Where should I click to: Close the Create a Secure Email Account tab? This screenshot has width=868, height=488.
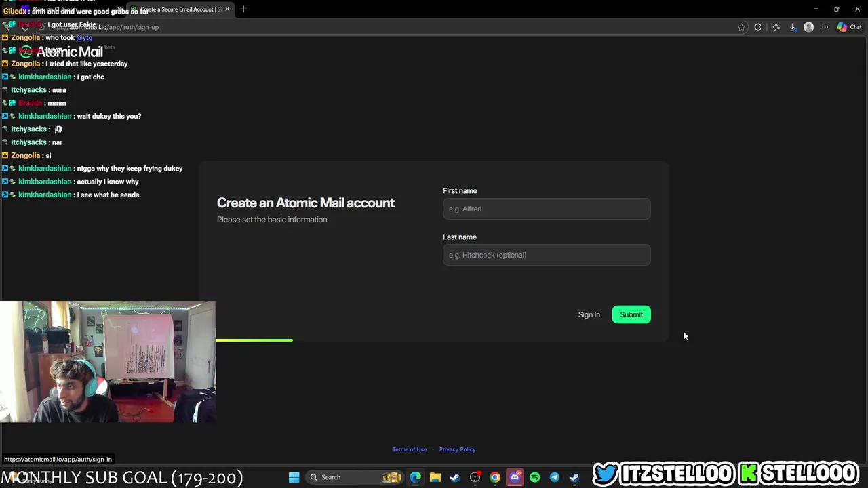(227, 9)
